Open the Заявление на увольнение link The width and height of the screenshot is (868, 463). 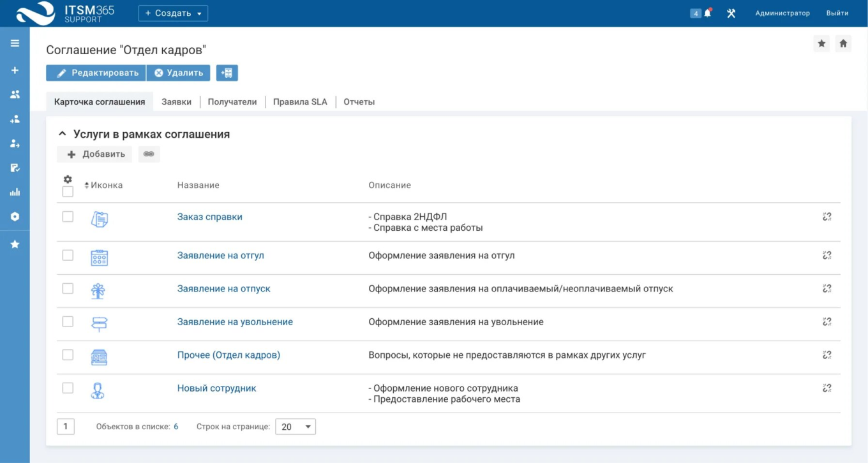235,322
